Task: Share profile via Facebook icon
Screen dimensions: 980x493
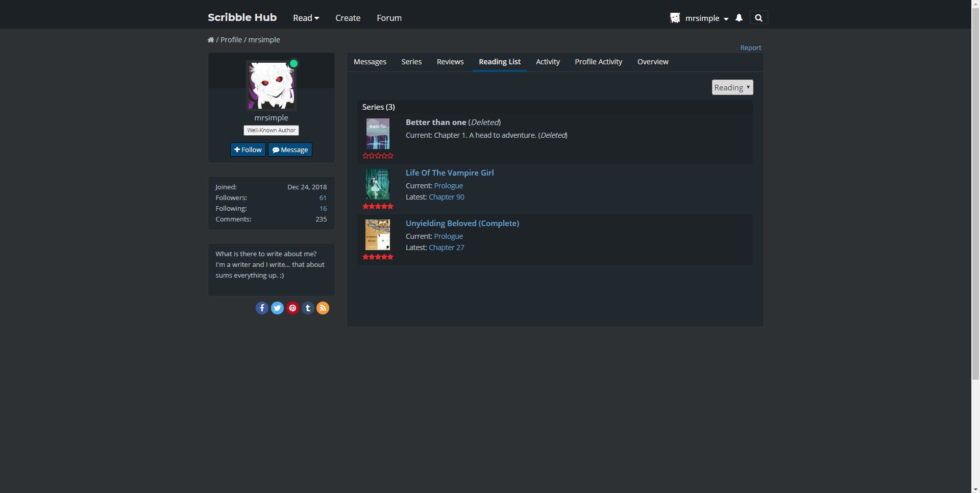Action: 262,308
